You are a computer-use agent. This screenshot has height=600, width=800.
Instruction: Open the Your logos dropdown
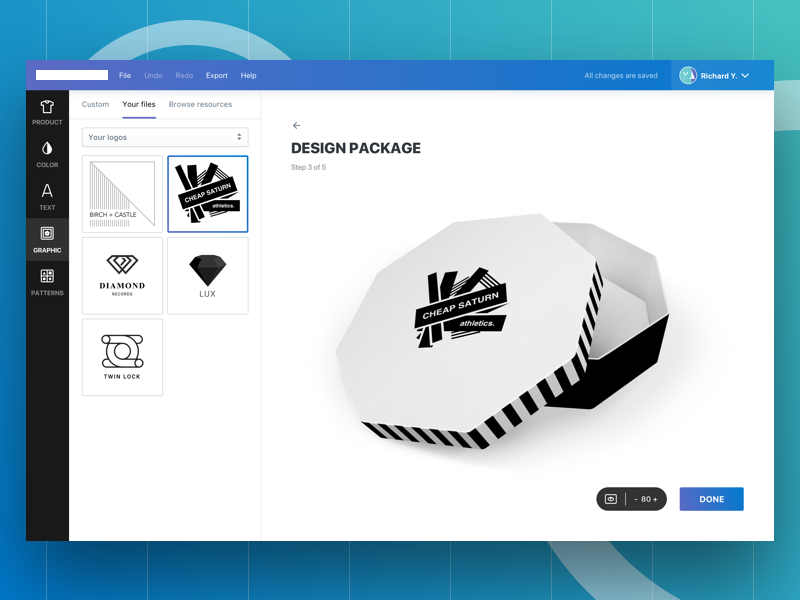tap(165, 137)
